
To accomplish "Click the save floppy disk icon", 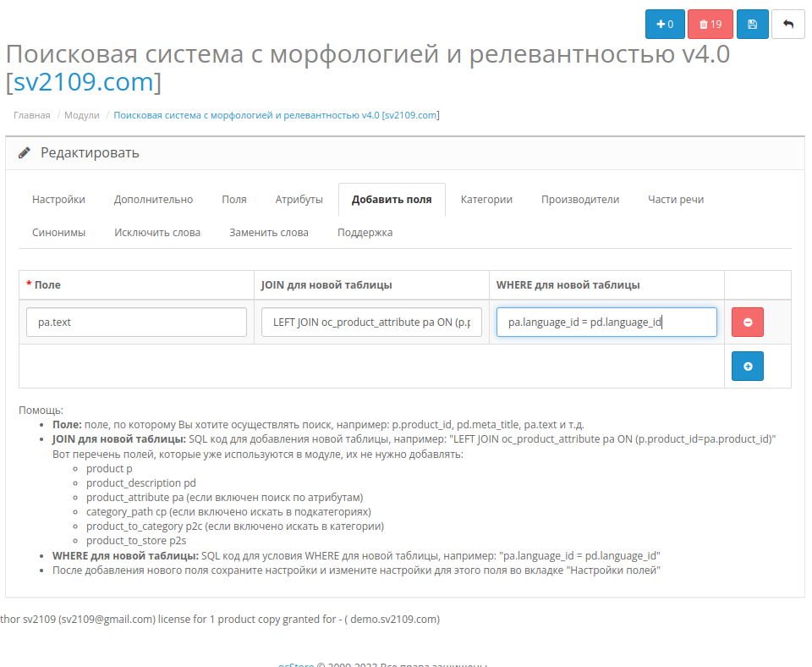I will click(x=752, y=25).
